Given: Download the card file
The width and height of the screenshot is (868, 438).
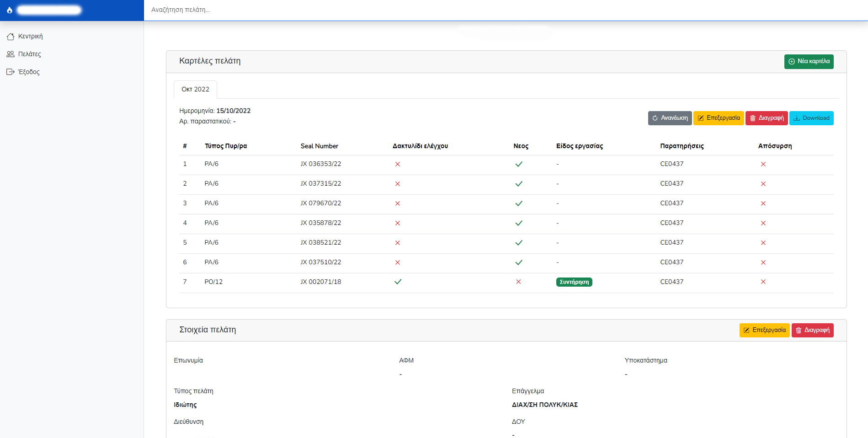Looking at the screenshot, I should pos(811,118).
